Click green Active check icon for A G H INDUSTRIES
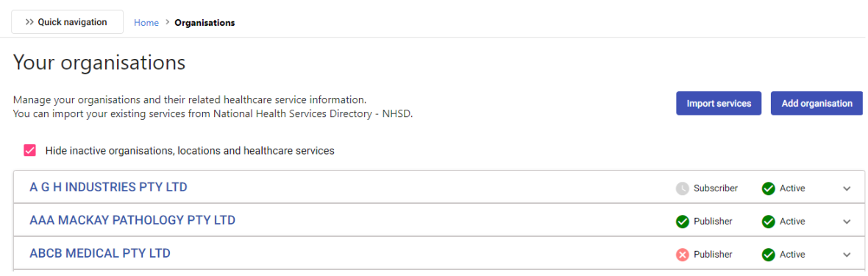Screen dimensions: 868x276 768,188
